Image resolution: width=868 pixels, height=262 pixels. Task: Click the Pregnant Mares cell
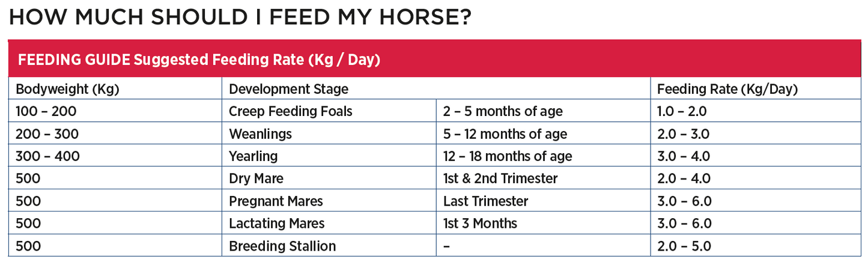pos(276,201)
